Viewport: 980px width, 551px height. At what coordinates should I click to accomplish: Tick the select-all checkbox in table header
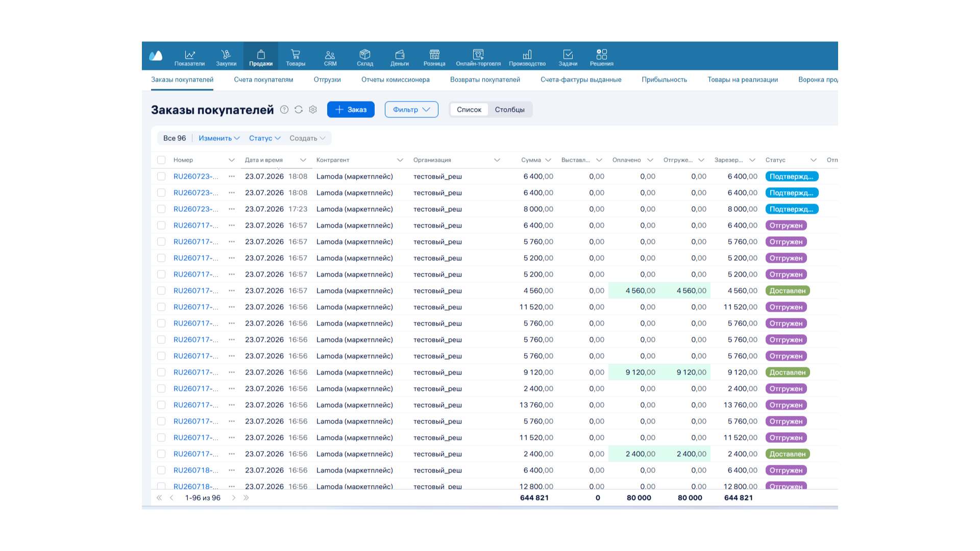click(x=161, y=160)
